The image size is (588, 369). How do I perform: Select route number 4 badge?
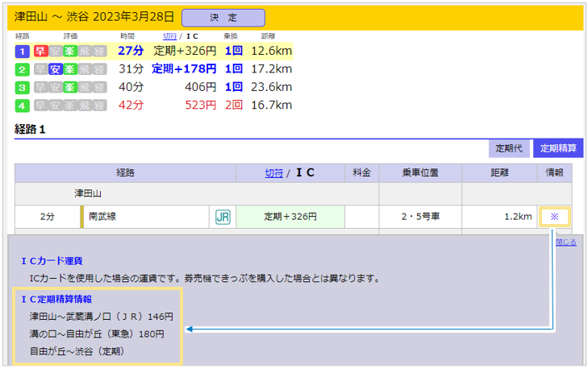(22, 105)
